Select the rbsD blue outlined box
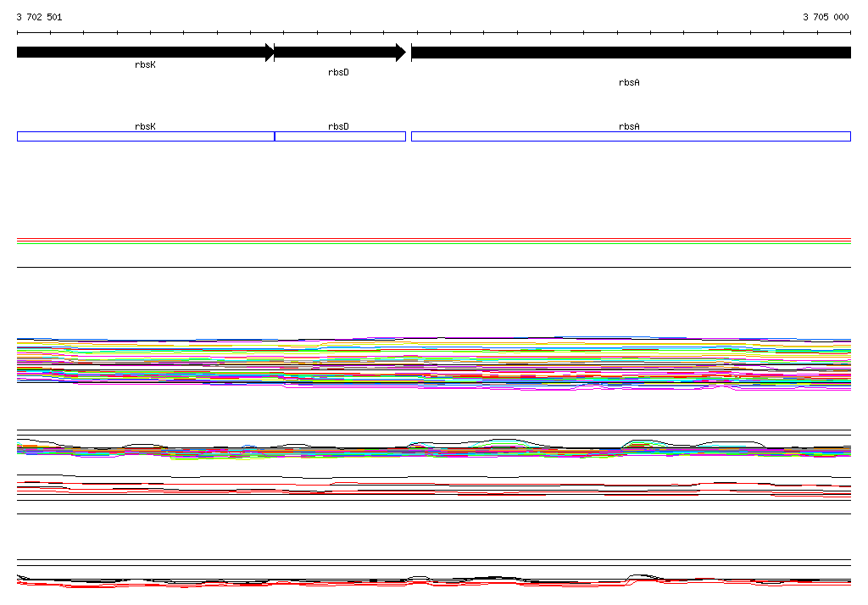This screenshot has width=868, height=605. click(340, 136)
